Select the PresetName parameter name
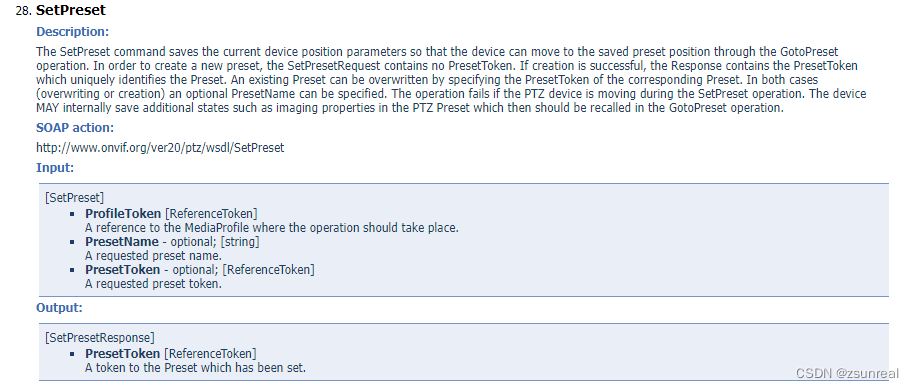The width and height of the screenshot is (914, 388). click(x=122, y=242)
